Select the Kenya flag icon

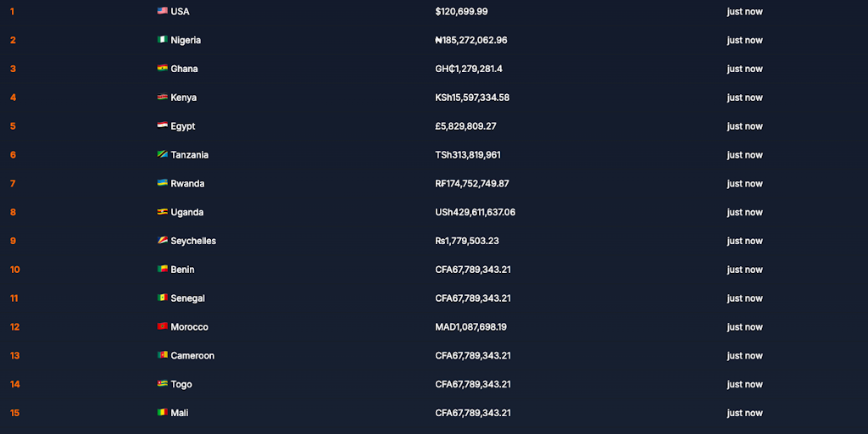[x=162, y=97]
